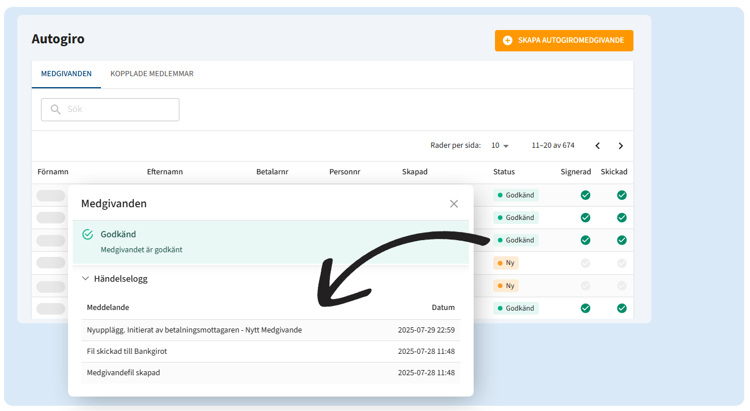Select the Medgivanden tab
Image resolution: width=750 pixels, height=411 pixels.
(x=66, y=74)
